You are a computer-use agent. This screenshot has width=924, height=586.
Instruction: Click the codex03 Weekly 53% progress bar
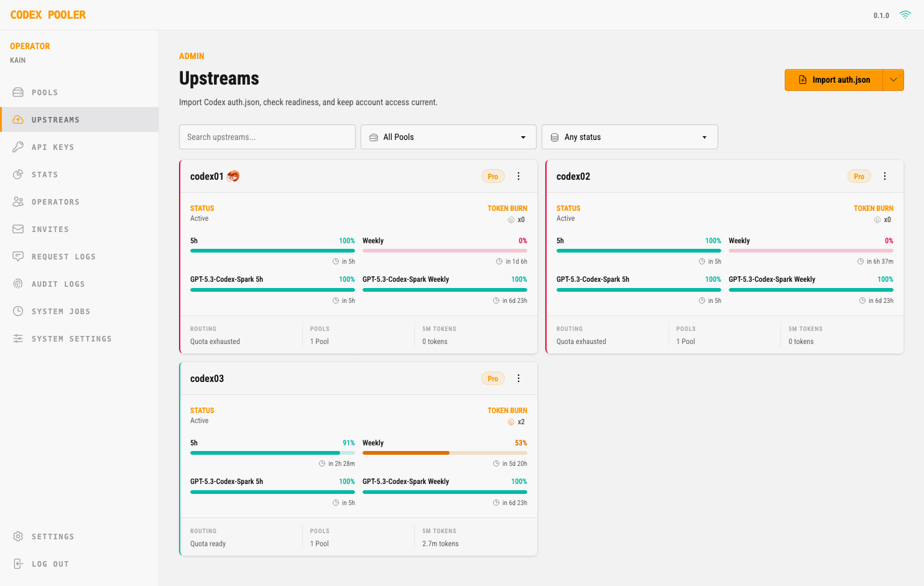click(445, 453)
